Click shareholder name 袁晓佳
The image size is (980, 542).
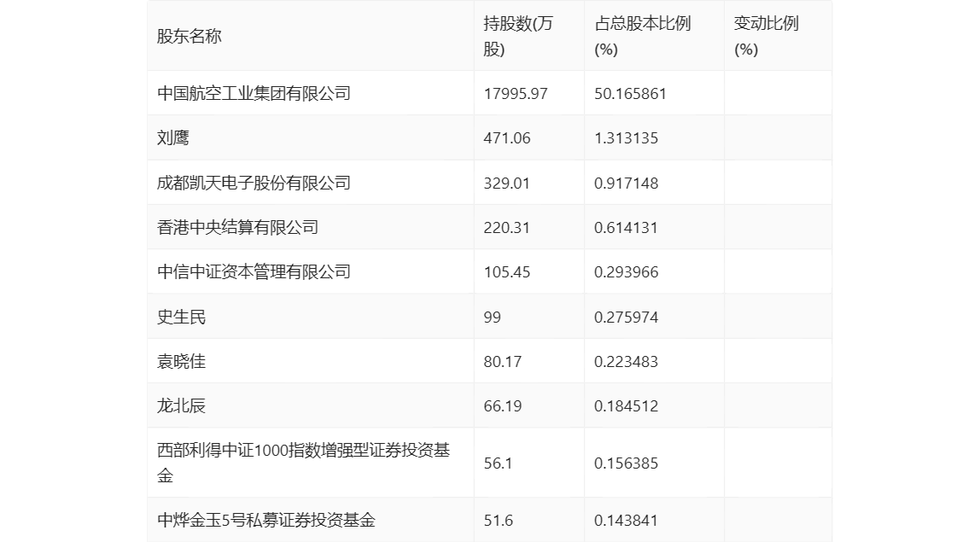tap(181, 361)
